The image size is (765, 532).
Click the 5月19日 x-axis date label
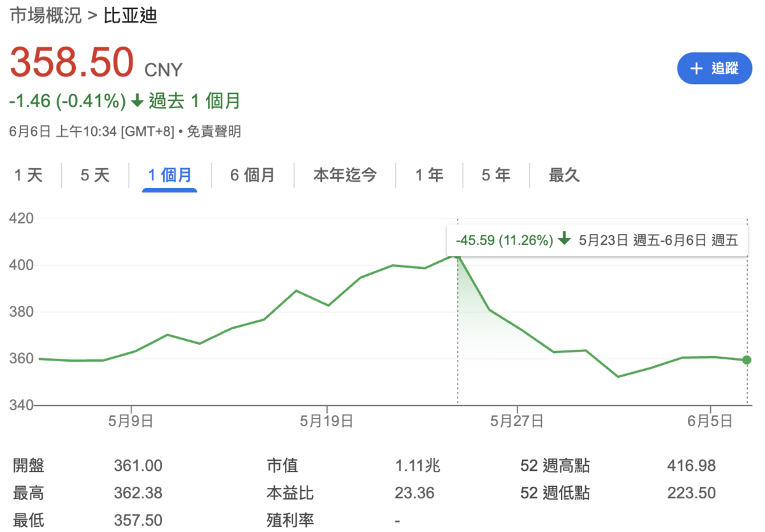coord(326,421)
